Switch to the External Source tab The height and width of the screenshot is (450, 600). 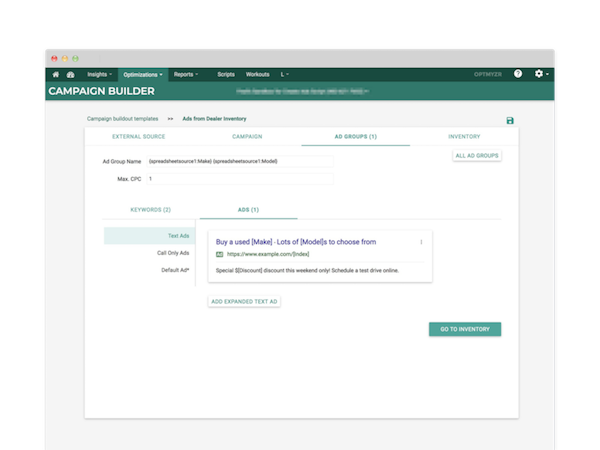(x=139, y=137)
